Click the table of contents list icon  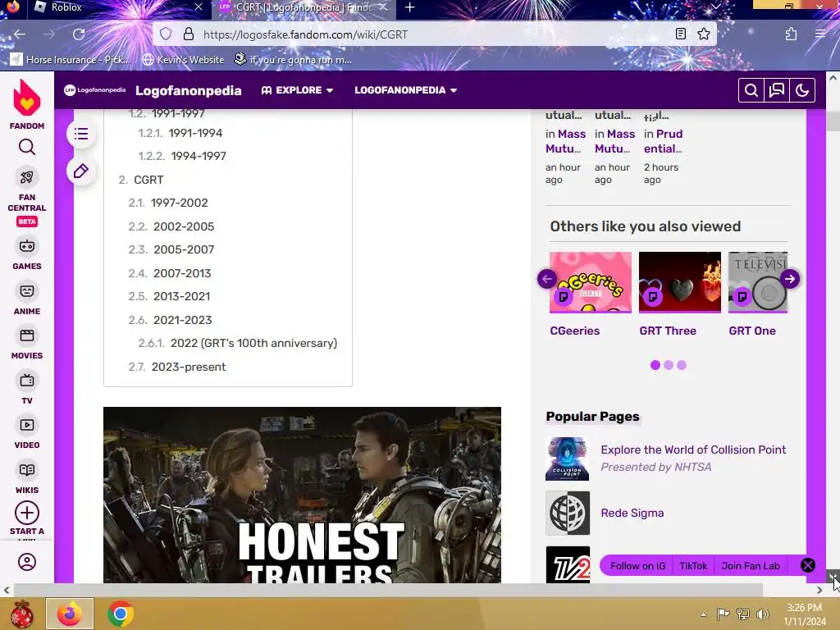(81, 134)
